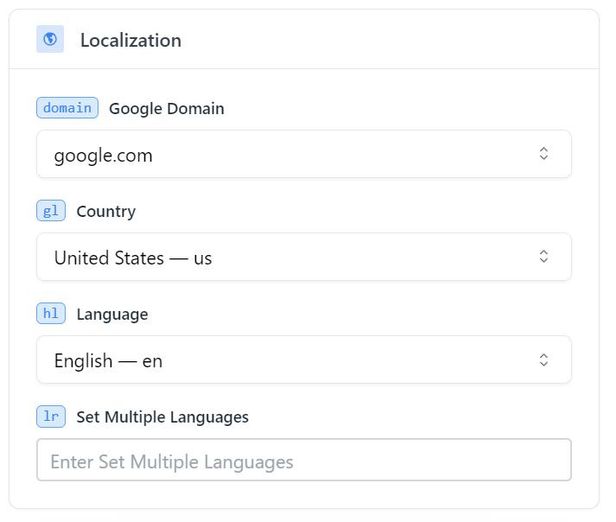Screen dimensions: 616x522
Task: Click the Set Multiple Languages label
Action: click(163, 417)
